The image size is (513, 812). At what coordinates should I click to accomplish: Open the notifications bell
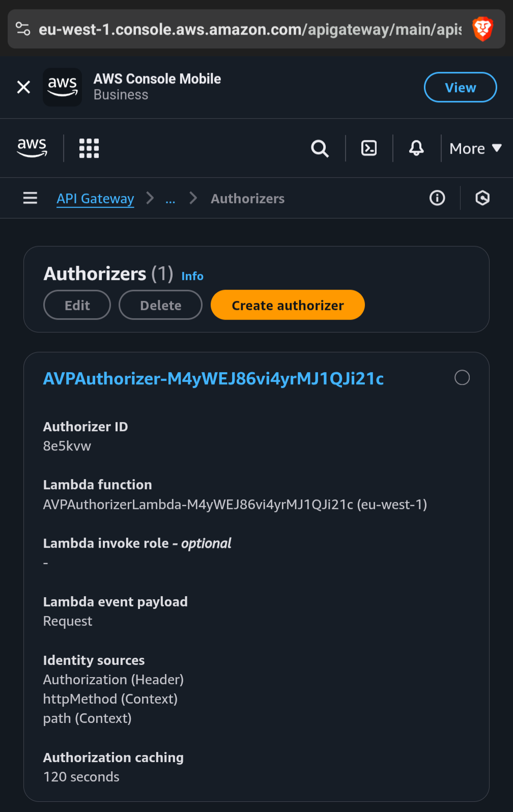click(416, 148)
